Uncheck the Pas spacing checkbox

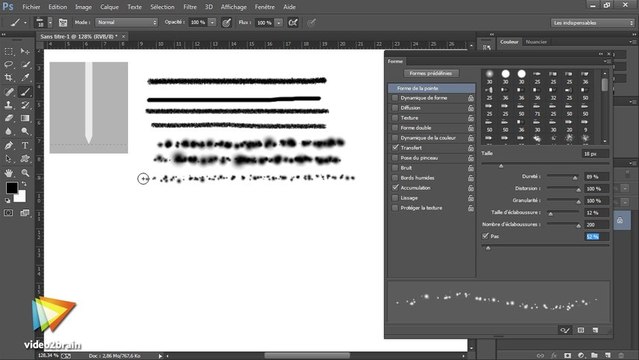(x=485, y=236)
